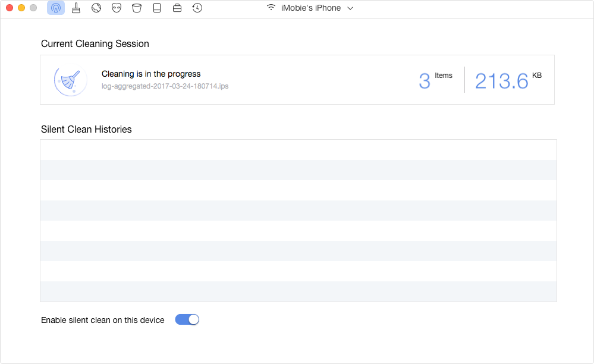This screenshot has height=364, width=594.
Task: Open Privacy Clean mask icon
Action: tap(117, 8)
